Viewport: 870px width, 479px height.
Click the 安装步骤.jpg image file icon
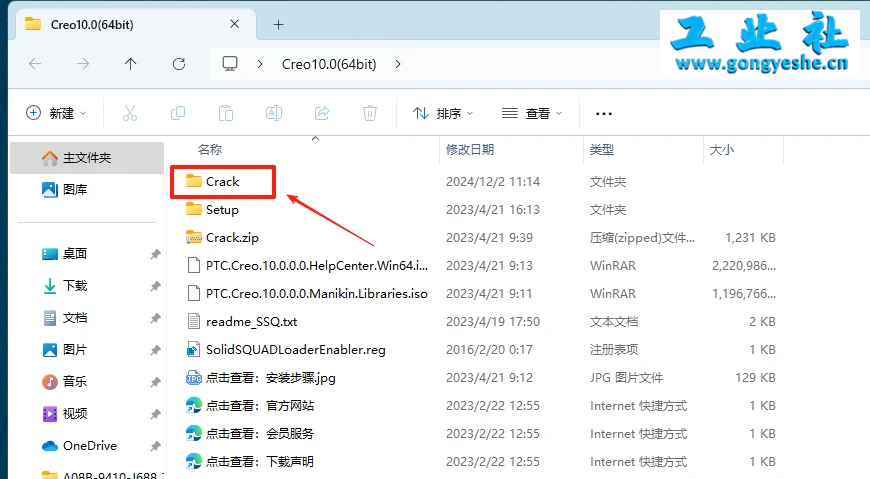194,377
